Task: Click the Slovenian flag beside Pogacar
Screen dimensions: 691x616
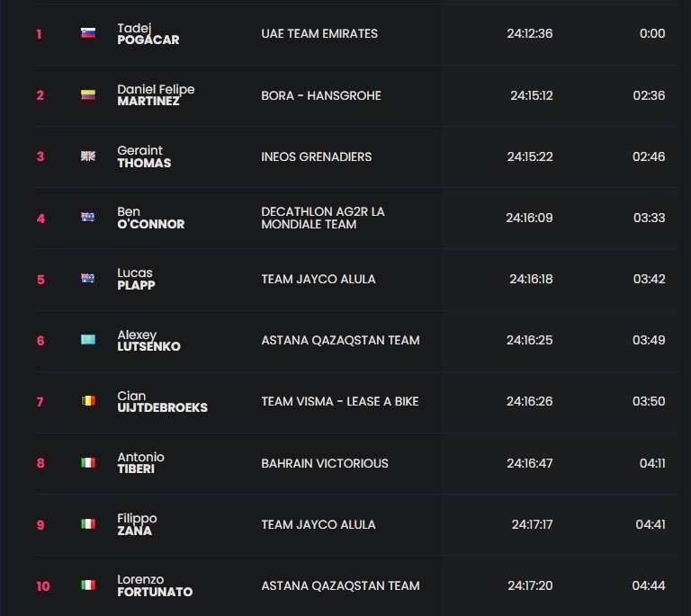Action: pos(87,34)
